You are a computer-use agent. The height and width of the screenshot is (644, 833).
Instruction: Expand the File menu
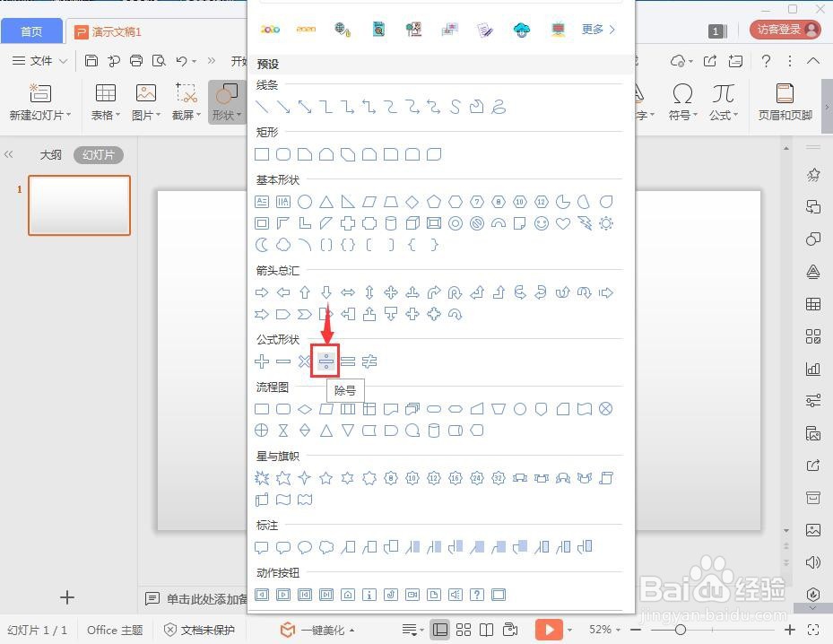[x=39, y=61]
